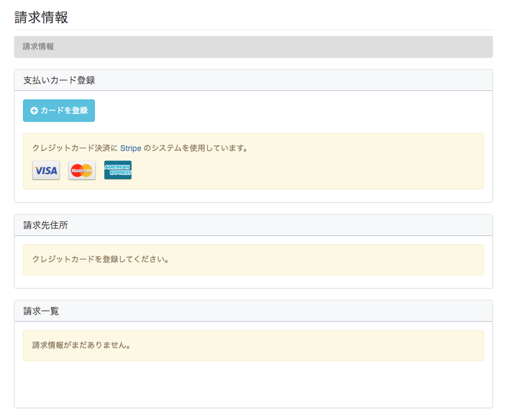Click the 請求情報がまだありません notice
This screenshot has width=507, height=420.
pyautogui.click(x=81, y=345)
